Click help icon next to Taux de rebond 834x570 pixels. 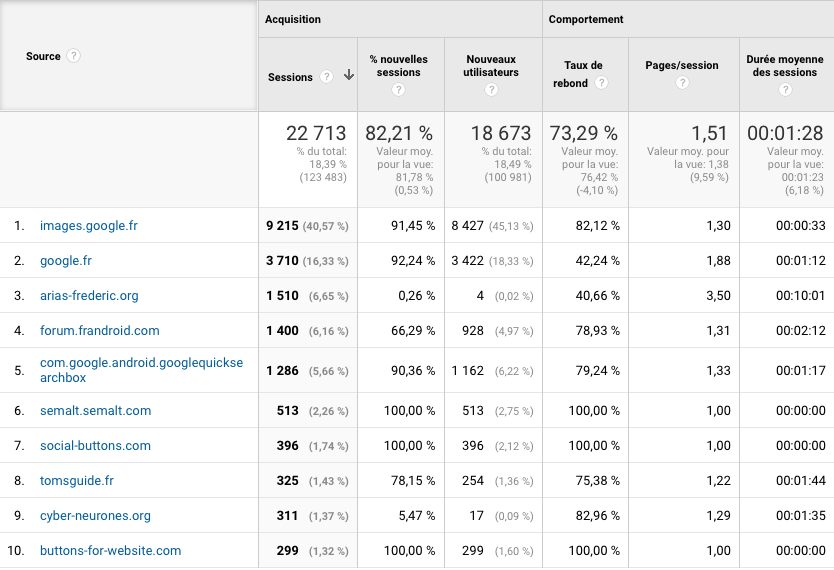[601, 83]
